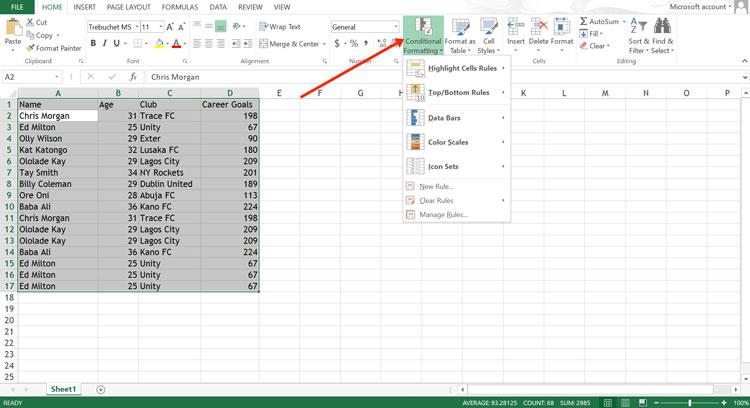Decrease font size with shrink font icon
This screenshot has width=750, height=408.
(181, 27)
